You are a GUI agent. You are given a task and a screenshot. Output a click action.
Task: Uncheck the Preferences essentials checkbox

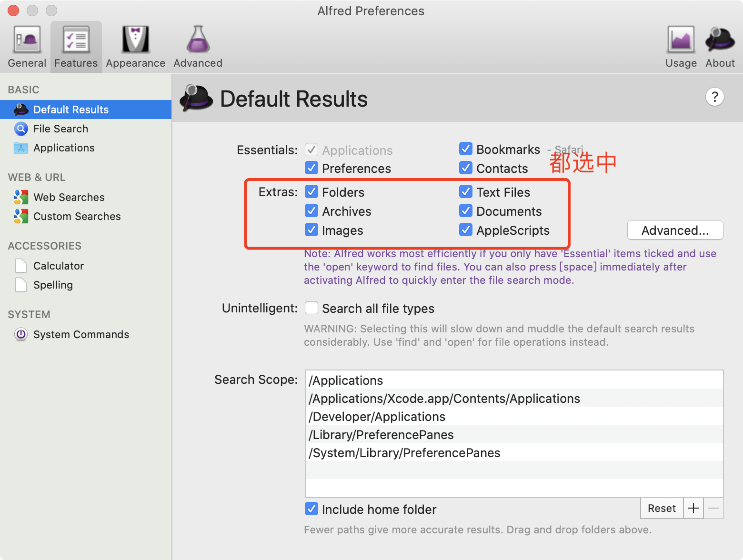click(x=311, y=168)
